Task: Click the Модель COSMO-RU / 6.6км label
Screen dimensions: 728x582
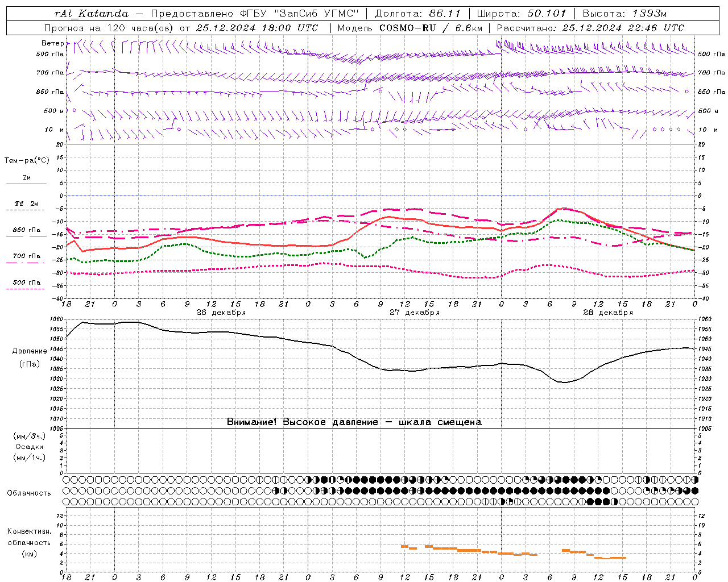Action: click(x=410, y=28)
